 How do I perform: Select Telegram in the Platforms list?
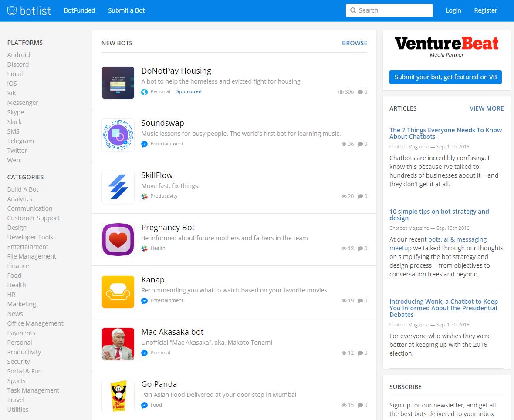tap(20, 141)
